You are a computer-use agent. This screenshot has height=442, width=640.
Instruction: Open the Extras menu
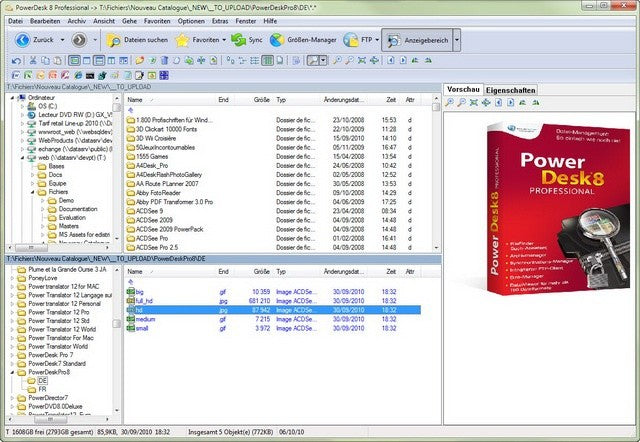tap(220, 21)
